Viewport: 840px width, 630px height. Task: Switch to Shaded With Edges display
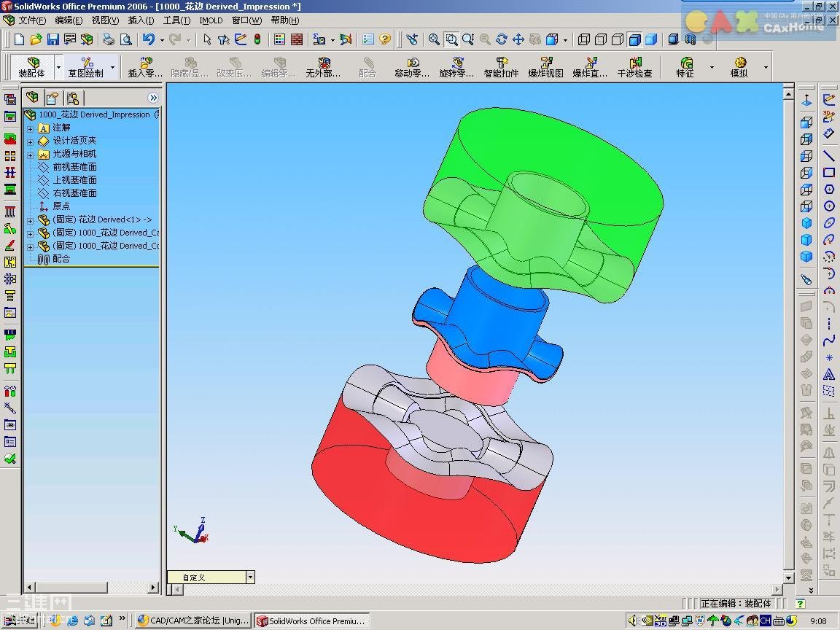635,39
